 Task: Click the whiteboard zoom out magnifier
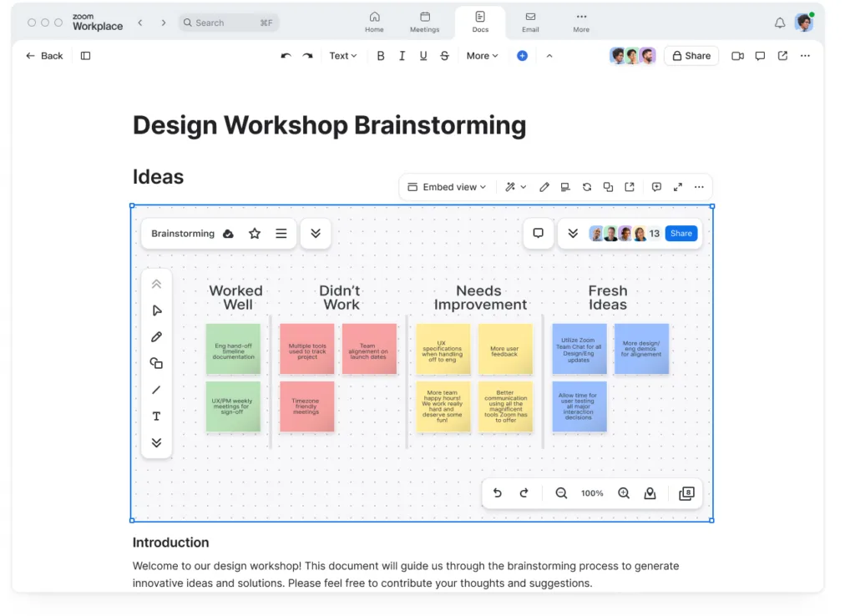[x=561, y=493]
